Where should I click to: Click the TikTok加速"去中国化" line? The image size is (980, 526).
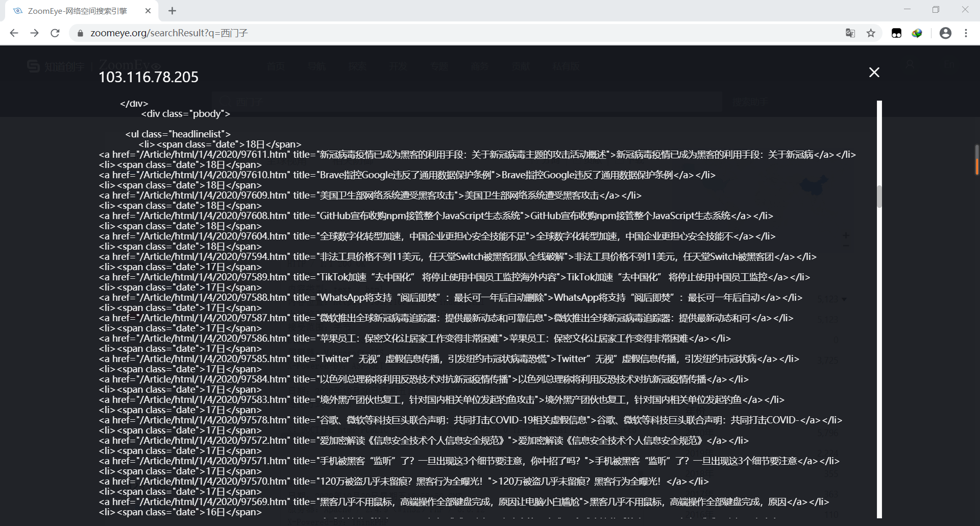point(454,277)
